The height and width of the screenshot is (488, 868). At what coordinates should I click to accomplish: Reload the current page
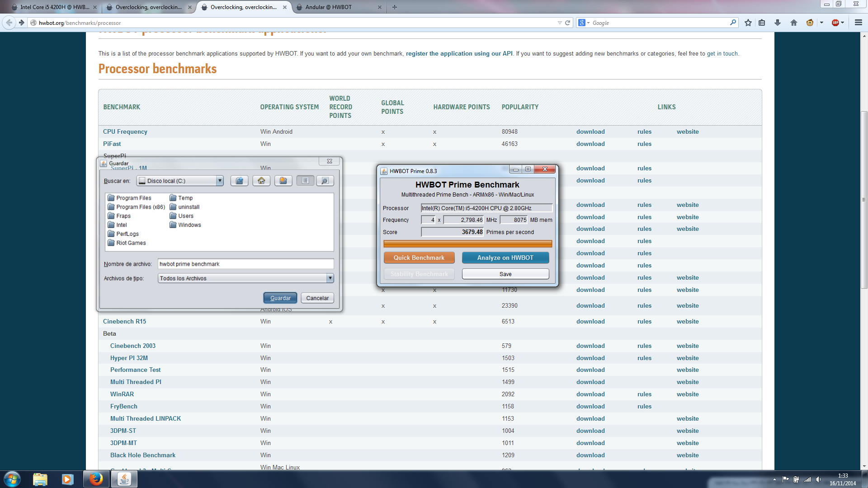point(567,23)
